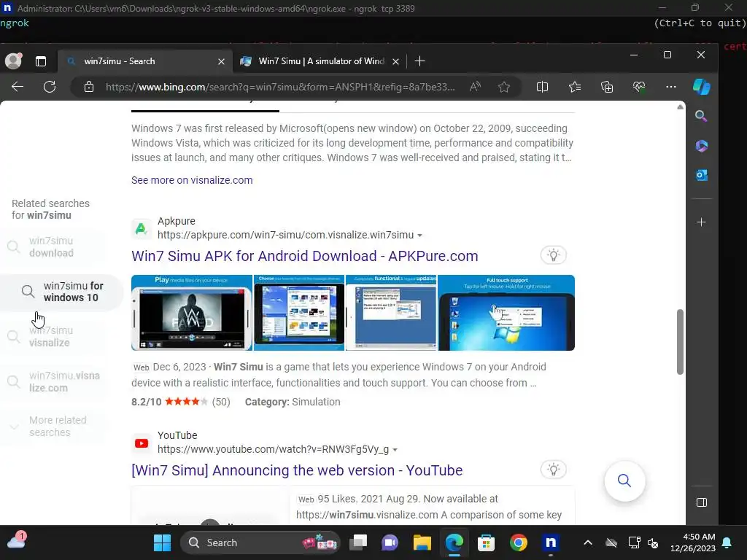Screen dimensions: 747x560
Task: Click the floating blue search button
Action: 624,481
